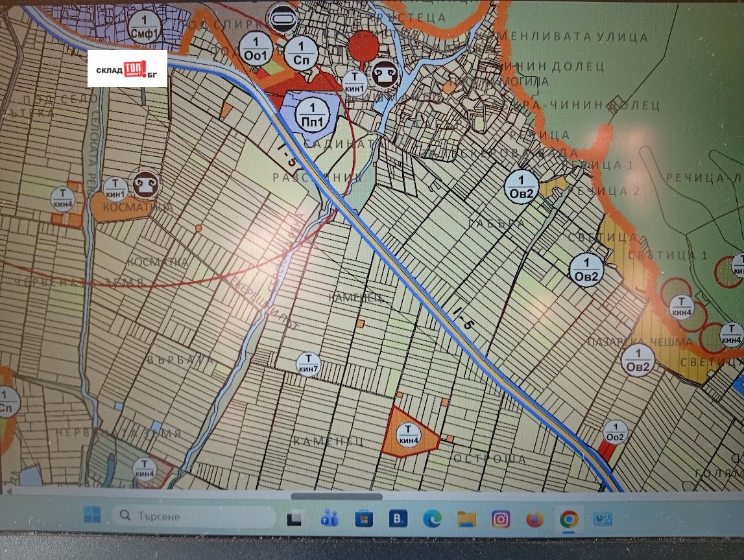This screenshot has height=560, width=744.
Task: Click T/кин4 marker inside orange polygon
Action: coord(409,434)
